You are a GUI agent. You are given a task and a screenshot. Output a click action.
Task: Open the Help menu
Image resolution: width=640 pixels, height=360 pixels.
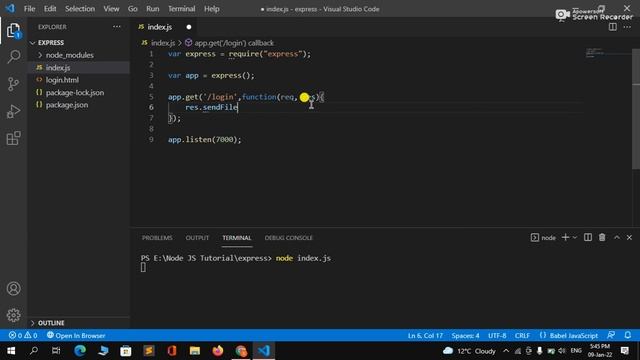[212, 9]
